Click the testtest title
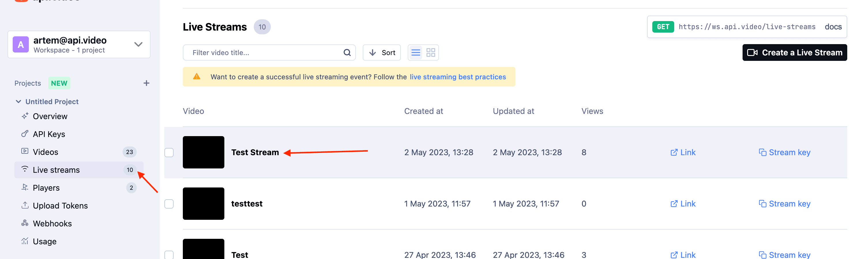This screenshot has width=868, height=259. coord(247,203)
